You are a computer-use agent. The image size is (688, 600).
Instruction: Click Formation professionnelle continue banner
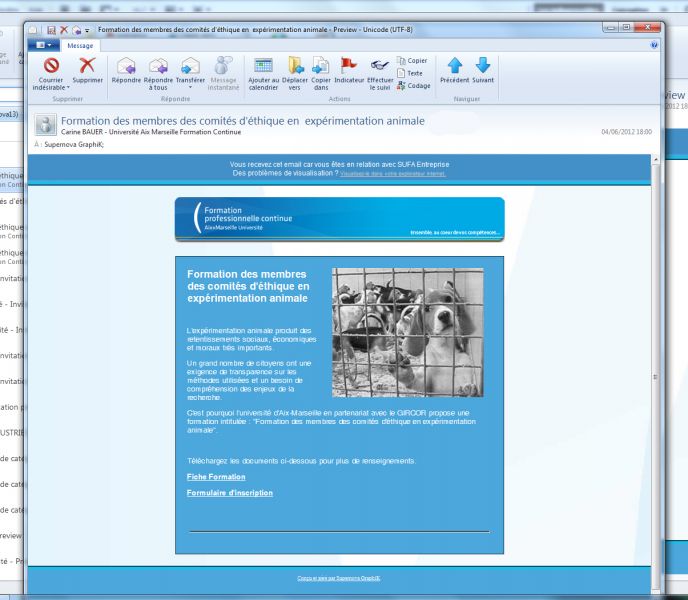click(x=340, y=219)
